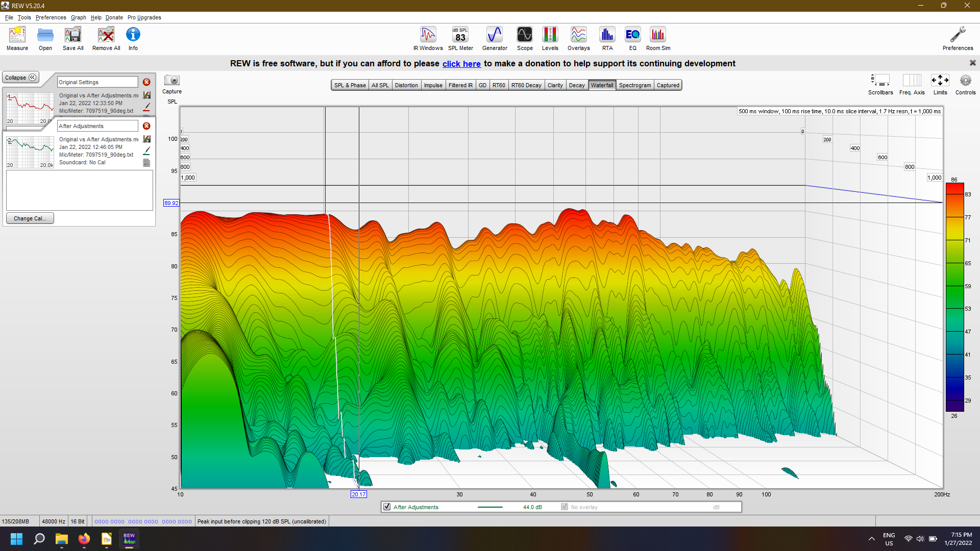980x551 pixels.
Task: Remove the Original Settings measurement
Action: (x=146, y=82)
